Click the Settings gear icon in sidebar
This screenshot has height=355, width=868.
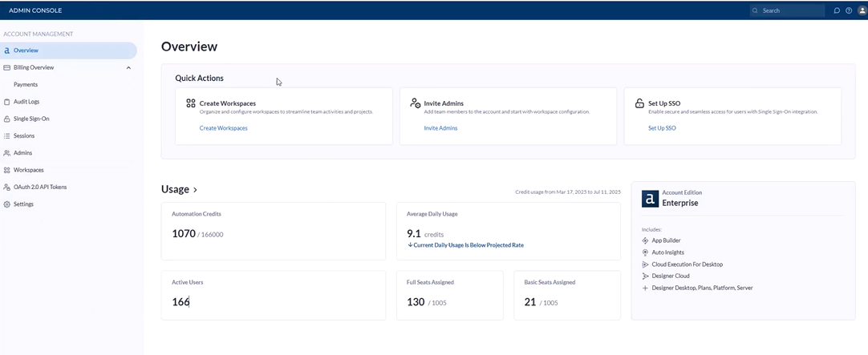click(x=6, y=204)
